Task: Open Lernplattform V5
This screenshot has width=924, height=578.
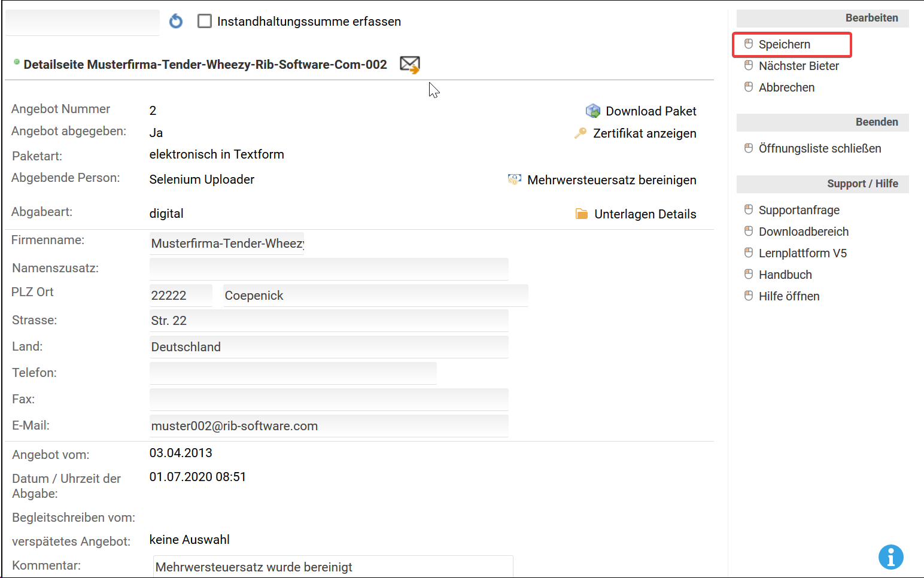Action: pyautogui.click(x=803, y=253)
